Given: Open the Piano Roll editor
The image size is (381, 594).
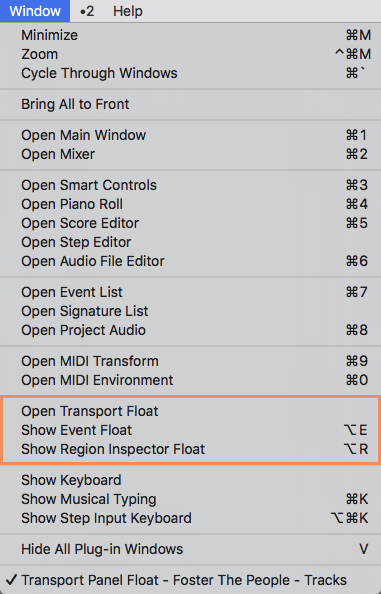Looking at the screenshot, I should 190,204.
